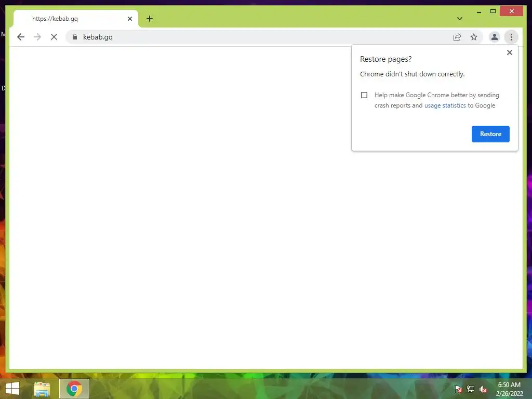The image size is (532, 399).
Task: Open Action Center flag in tray
Action: [458, 389]
